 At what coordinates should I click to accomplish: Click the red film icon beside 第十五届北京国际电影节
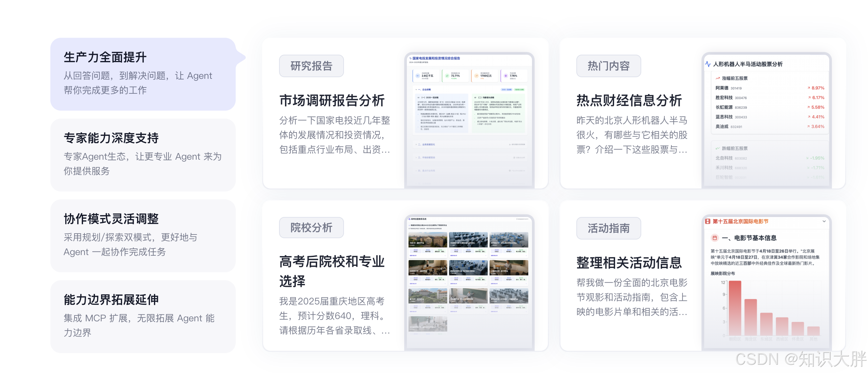click(708, 222)
